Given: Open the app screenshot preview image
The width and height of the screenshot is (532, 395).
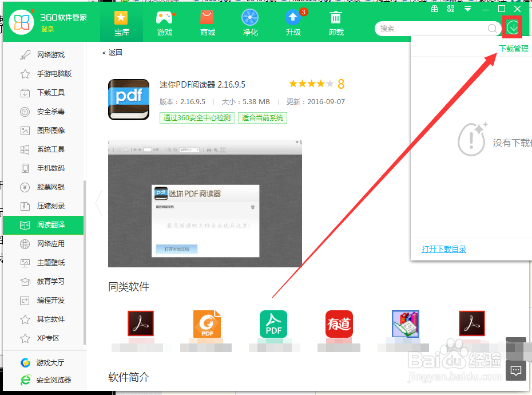Looking at the screenshot, I should tap(205, 203).
